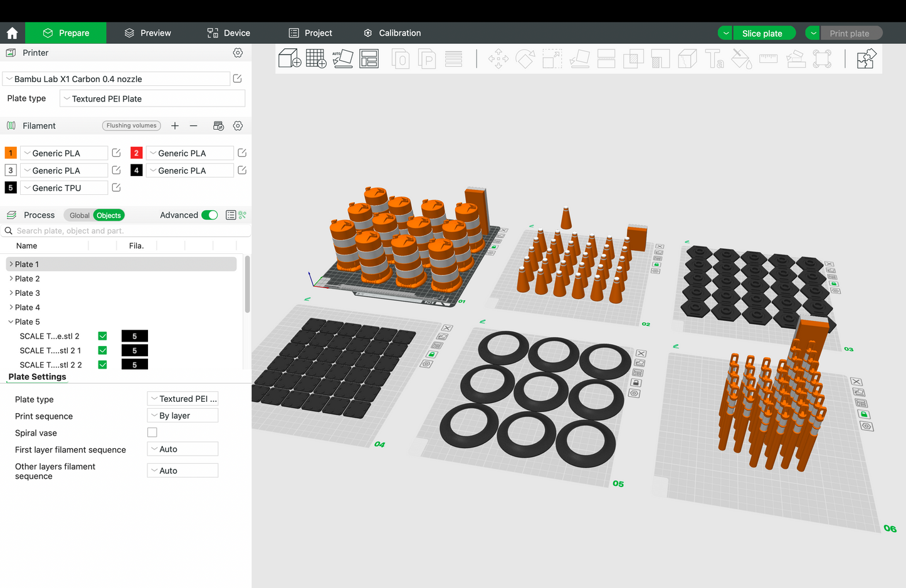Click the Add plate grid icon

(316, 59)
